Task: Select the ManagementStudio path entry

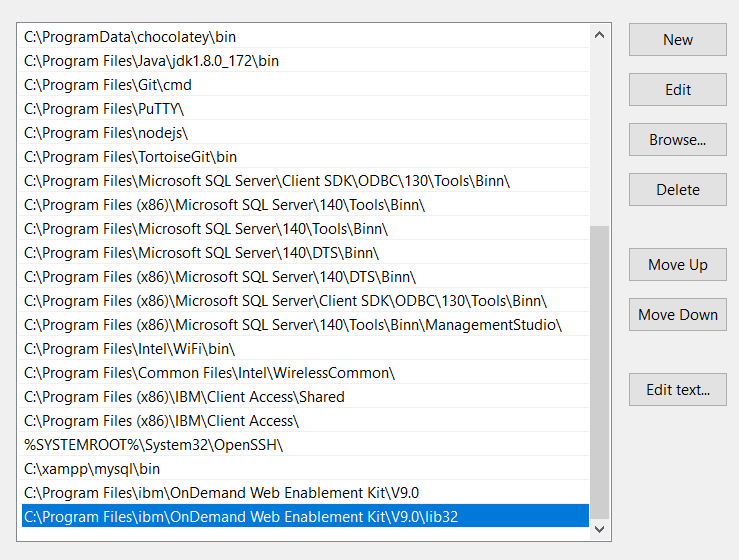Action: point(303,325)
